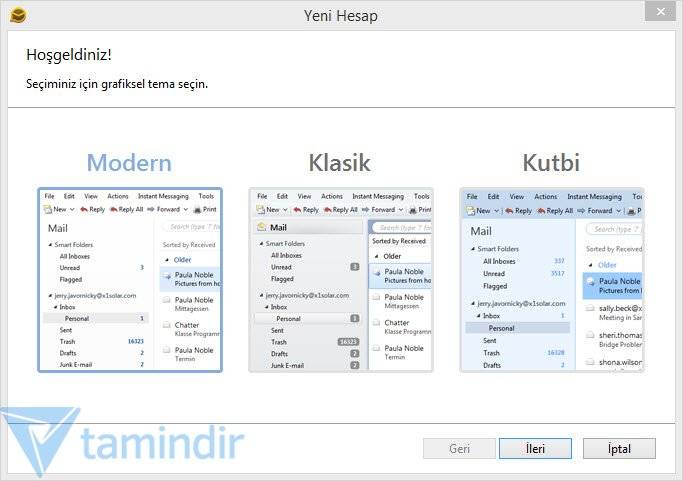This screenshot has height=481, width=683.
Task: Collapse Smart Folders in the Modern preview
Action: tap(50, 244)
